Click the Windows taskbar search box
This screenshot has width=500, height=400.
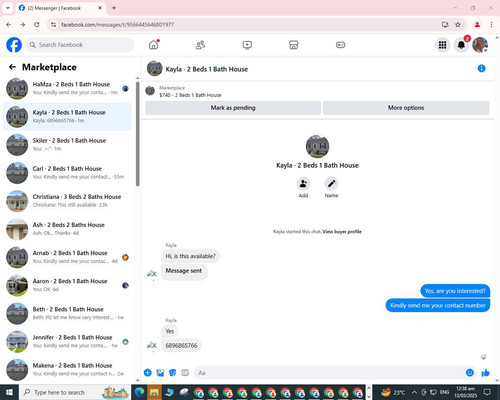pos(75,392)
